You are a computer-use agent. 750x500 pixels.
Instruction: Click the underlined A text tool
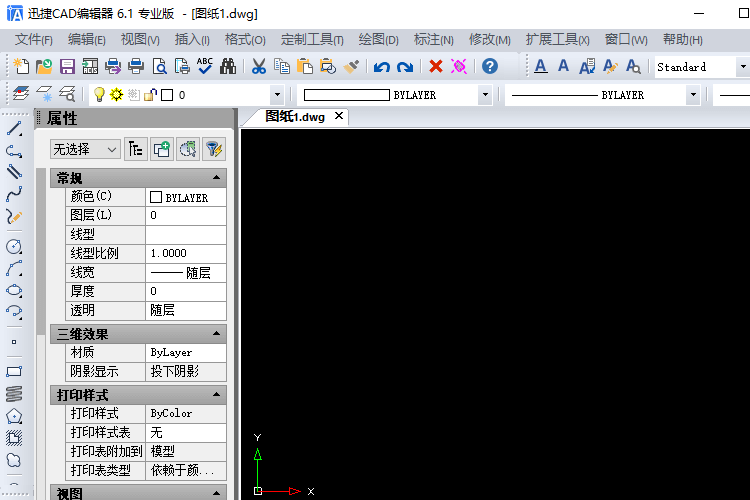click(x=540, y=66)
